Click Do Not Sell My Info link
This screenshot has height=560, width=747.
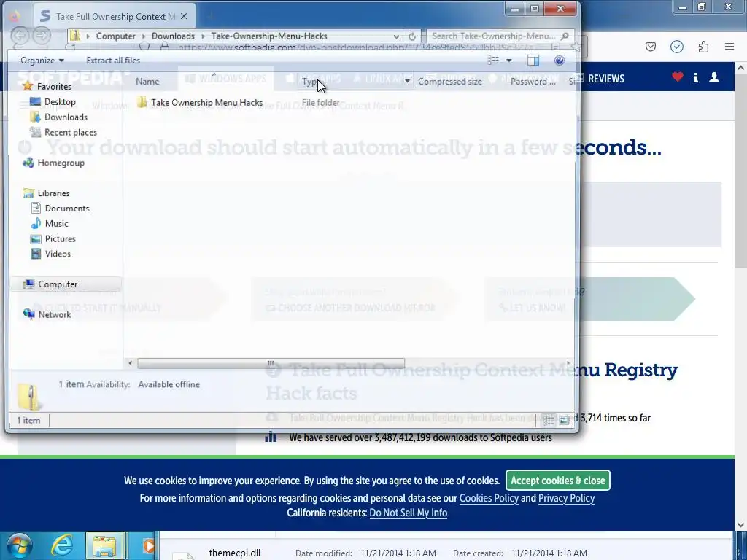(409, 513)
